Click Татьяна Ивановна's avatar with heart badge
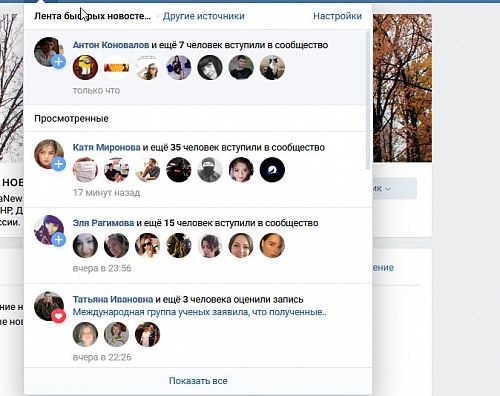Screen dimensions: 500x396 49,306
